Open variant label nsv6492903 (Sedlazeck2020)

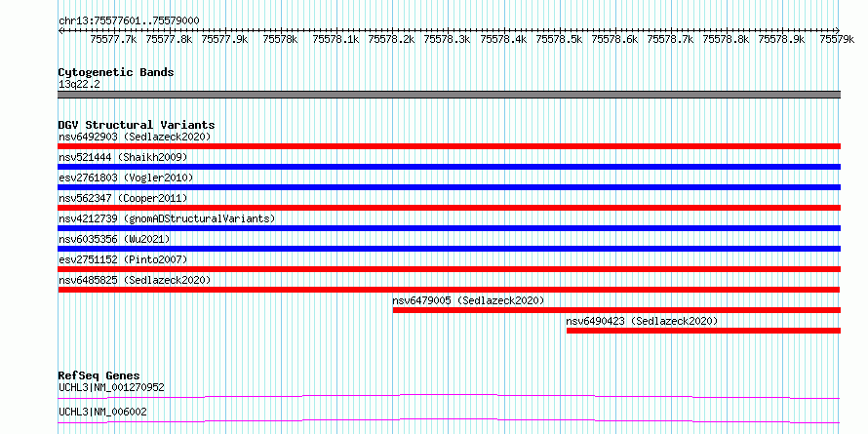coord(135,137)
